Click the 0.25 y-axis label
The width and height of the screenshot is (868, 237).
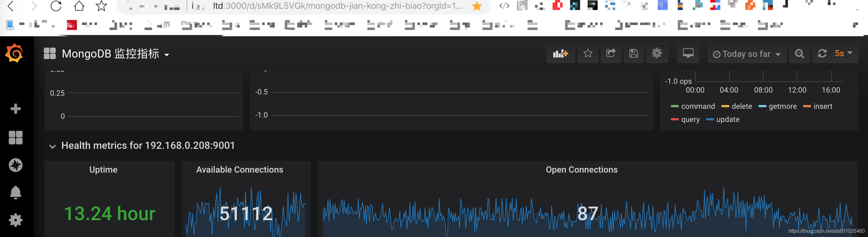click(57, 93)
